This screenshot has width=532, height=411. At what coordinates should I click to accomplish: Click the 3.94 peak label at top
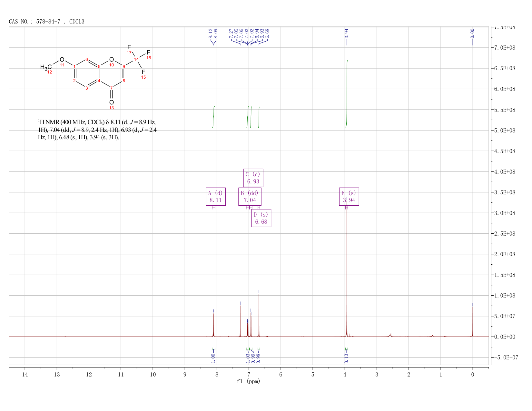click(347, 33)
